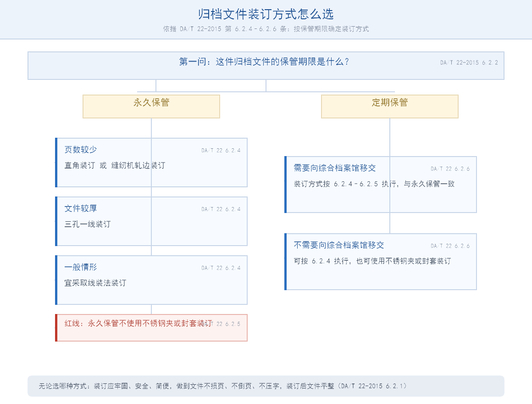Click the heading 需要向综合档案馆移交

tap(335, 168)
